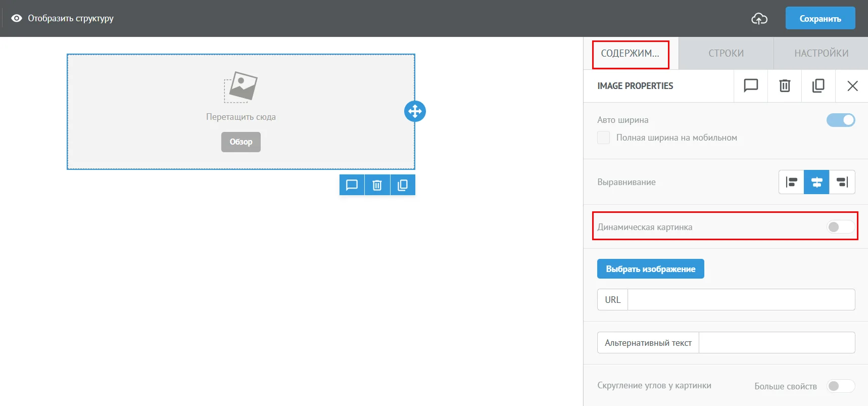
Task: Click the duplicate icon below image block
Action: pos(403,185)
